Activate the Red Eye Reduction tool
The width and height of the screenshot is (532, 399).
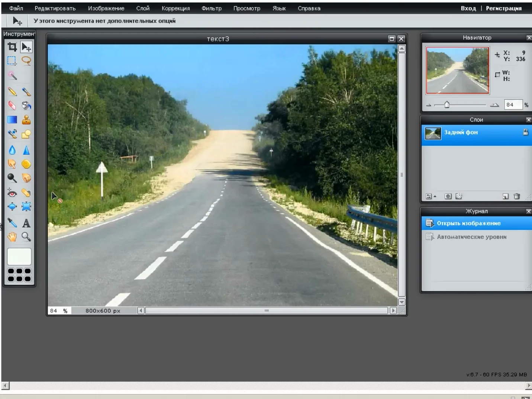click(x=12, y=193)
